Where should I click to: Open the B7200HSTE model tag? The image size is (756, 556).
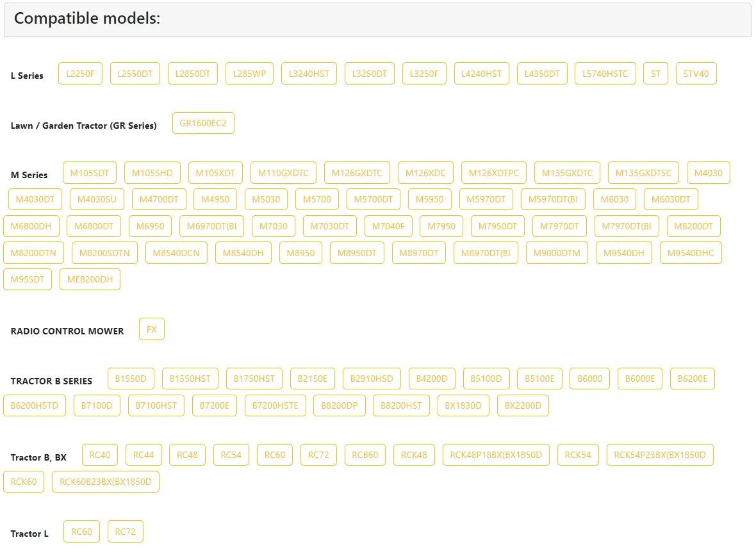[x=275, y=405]
